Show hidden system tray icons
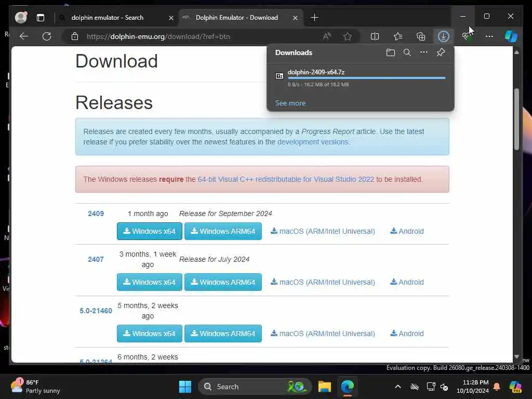Viewport: 532px width, 399px height. click(x=398, y=387)
